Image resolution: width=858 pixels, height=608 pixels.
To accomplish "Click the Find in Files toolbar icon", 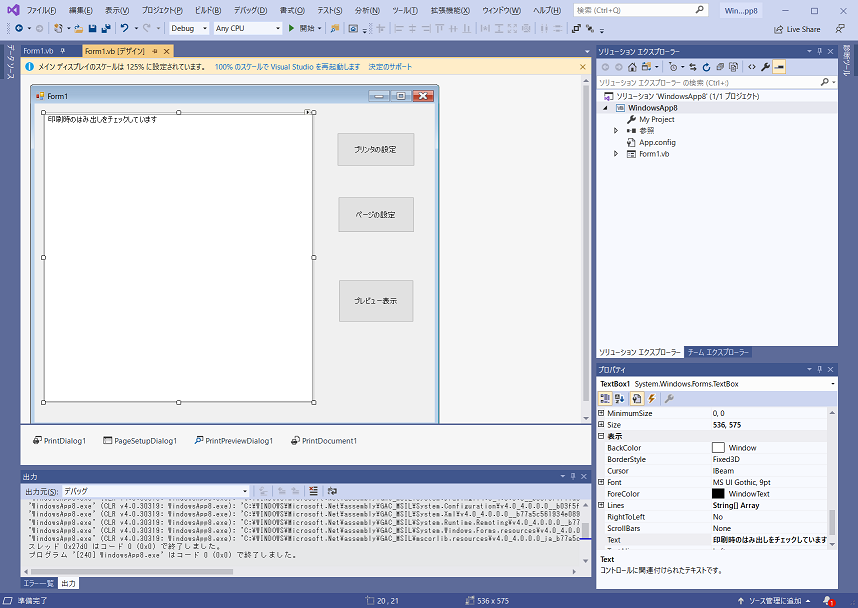I will [x=335, y=28].
